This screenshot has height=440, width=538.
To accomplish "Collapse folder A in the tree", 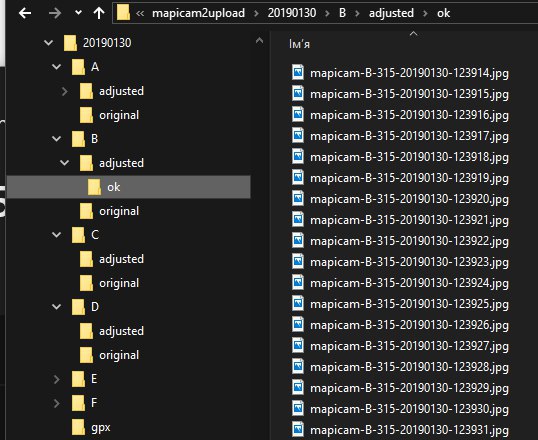I will tap(57, 67).
